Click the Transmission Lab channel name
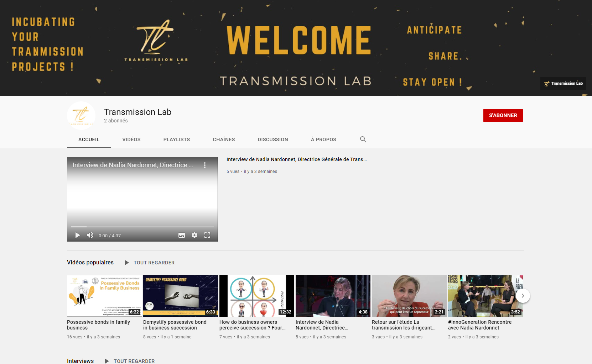Image resolution: width=592 pixels, height=364 pixels. tap(137, 112)
